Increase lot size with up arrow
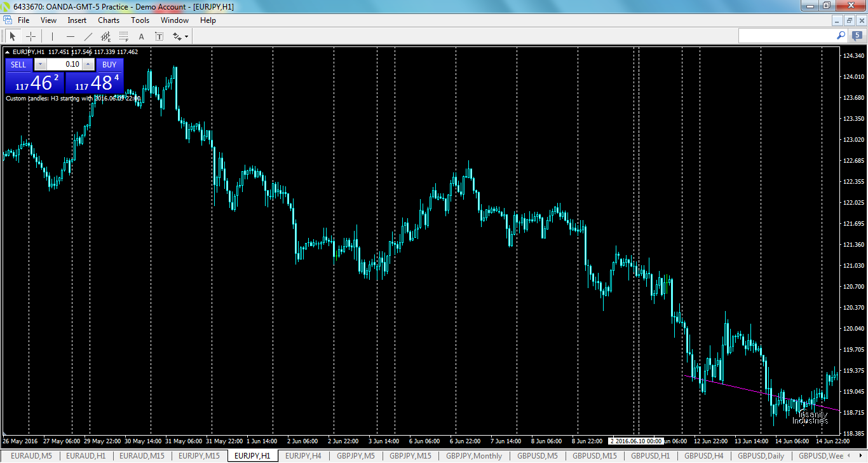868x463 pixels. (x=89, y=64)
